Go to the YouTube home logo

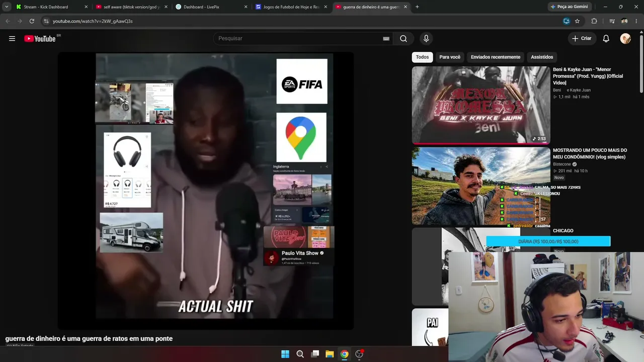[40, 39]
